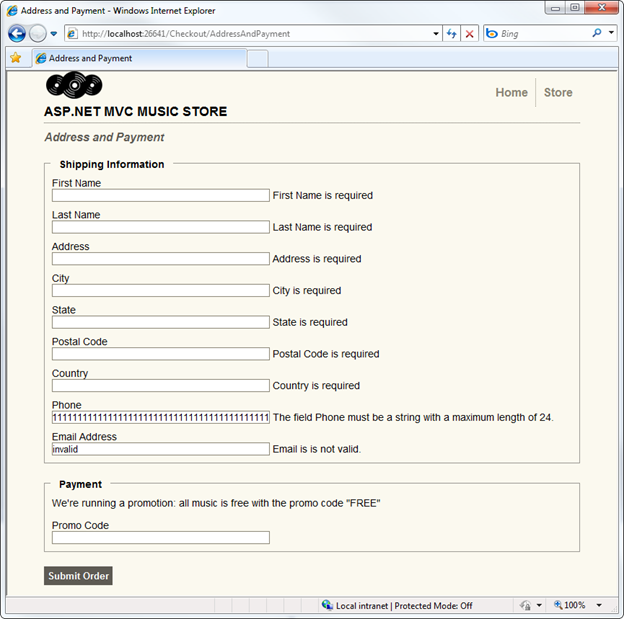Open the security status dropdown arrow

click(539, 605)
